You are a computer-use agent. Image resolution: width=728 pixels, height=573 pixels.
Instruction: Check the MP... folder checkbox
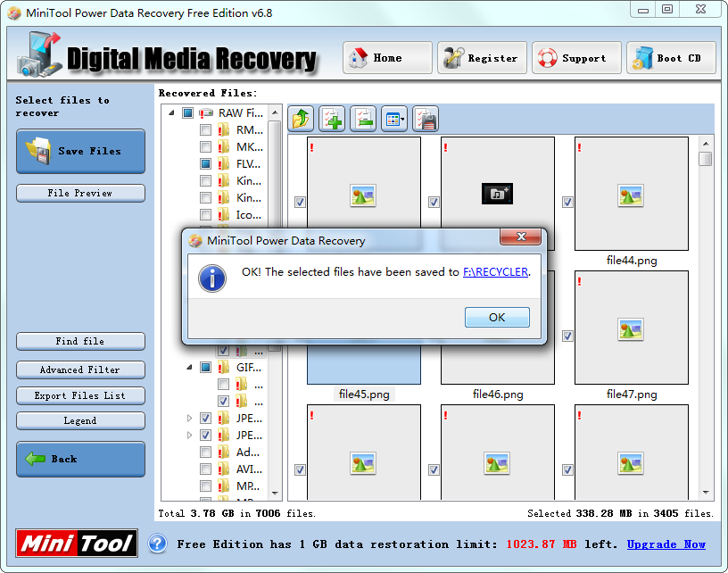click(206, 486)
